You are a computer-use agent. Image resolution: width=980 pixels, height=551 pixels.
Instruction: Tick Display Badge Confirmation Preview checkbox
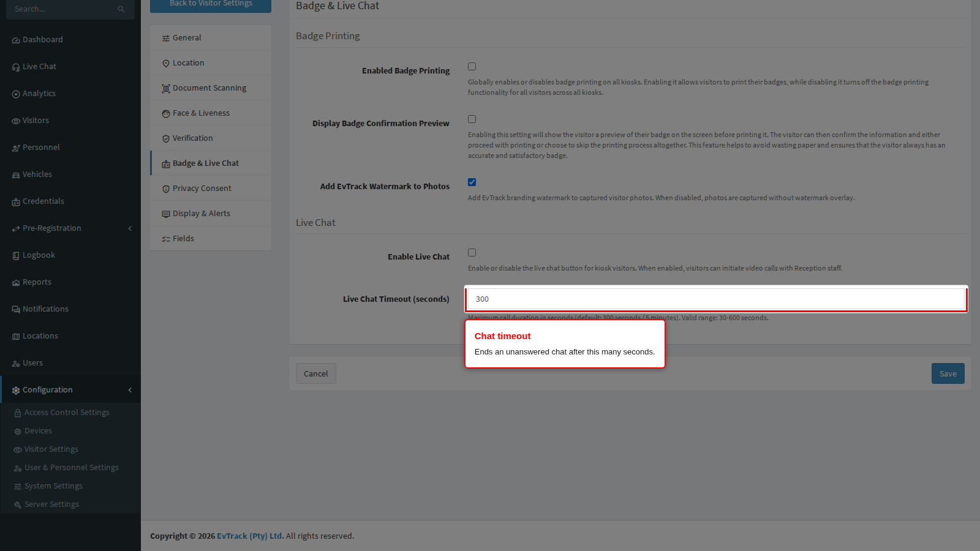tap(472, 119)
